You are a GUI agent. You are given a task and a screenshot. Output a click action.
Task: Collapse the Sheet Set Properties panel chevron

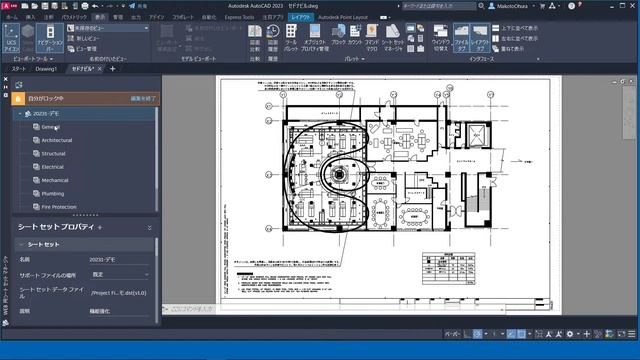click(149, 227)
